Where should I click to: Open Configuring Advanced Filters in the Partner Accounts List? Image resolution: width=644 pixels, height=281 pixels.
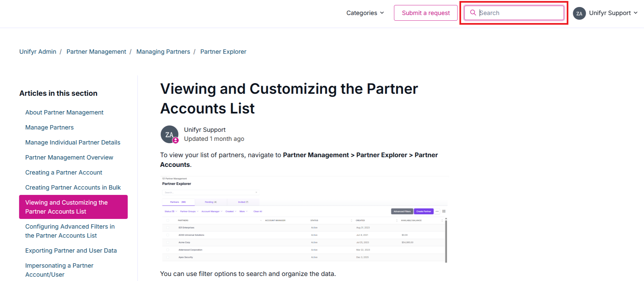point(70,231)
